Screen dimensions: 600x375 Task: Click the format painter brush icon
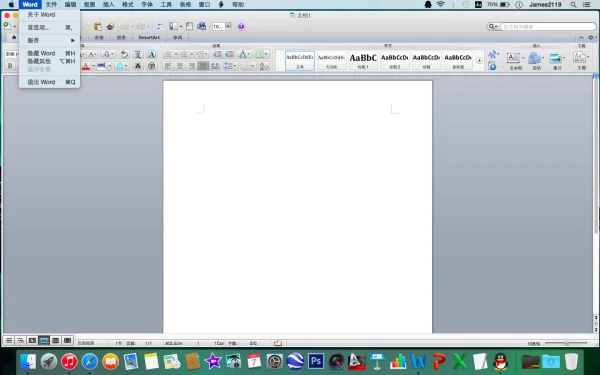[111, 26]
